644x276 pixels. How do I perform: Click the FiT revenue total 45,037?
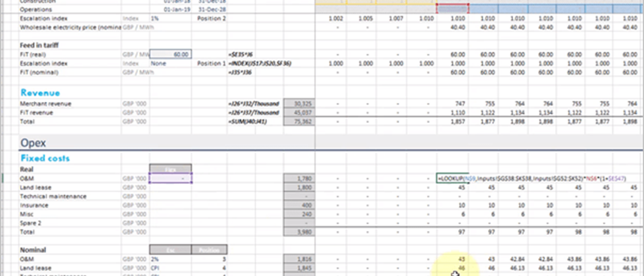(x=299, y=113)
